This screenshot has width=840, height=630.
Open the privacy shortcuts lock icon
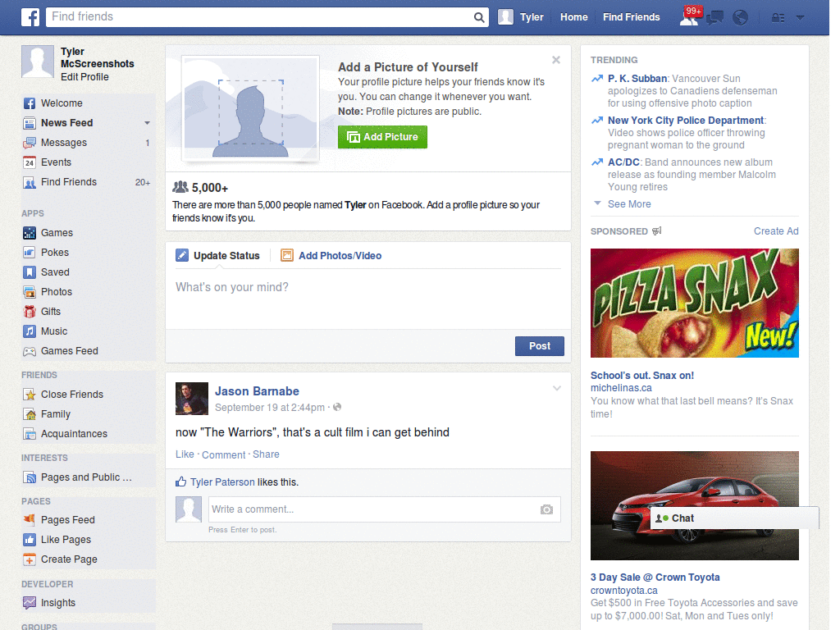point(778,18)
